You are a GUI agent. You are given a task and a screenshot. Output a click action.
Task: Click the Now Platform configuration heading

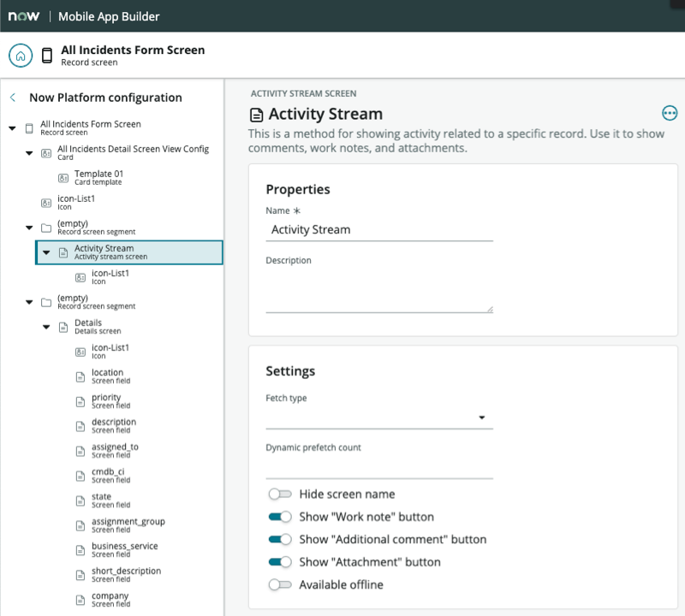coord(105,98)
